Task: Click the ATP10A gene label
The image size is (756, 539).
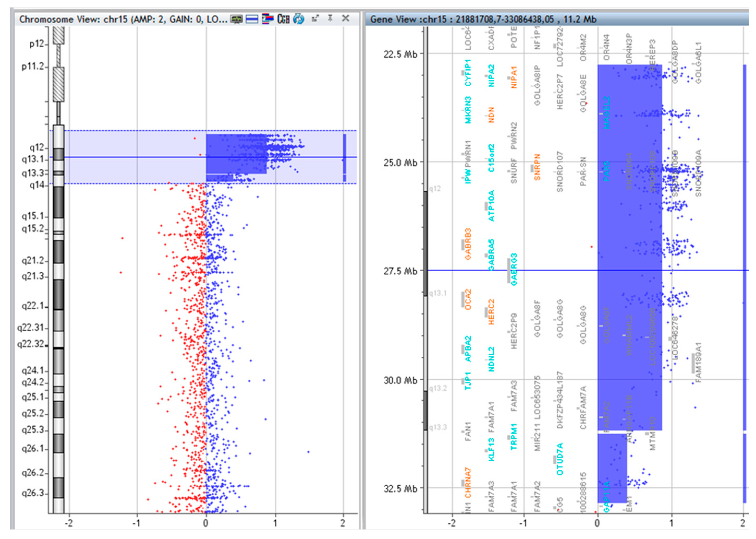Action: coord(491,206)
